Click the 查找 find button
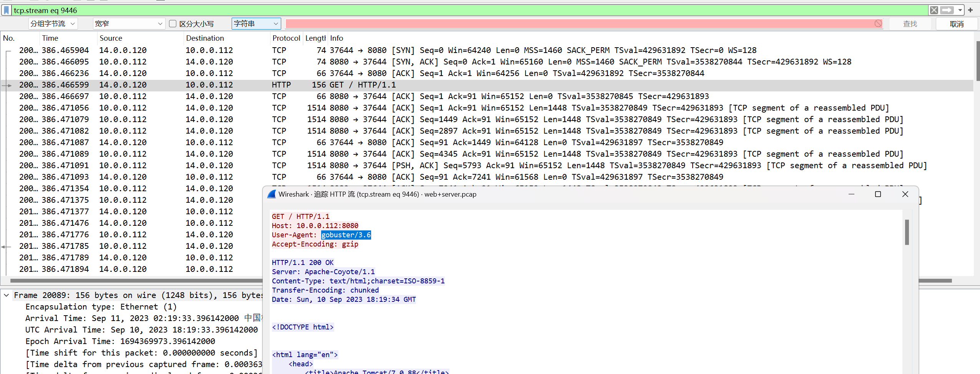This screenshot has height=374, width=980. click(x=910, y=23)
